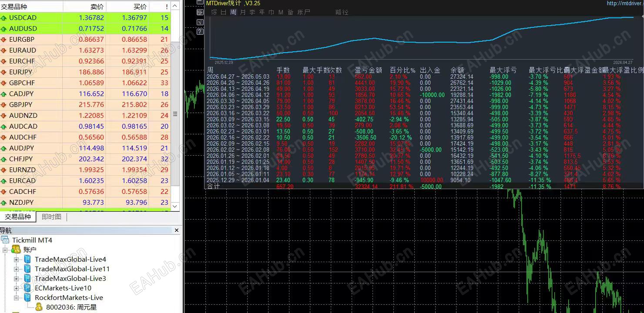Select the USDCAD row in Market Watch
The height and width of the screenshot is (313, 644).
(x=44, y=17)
